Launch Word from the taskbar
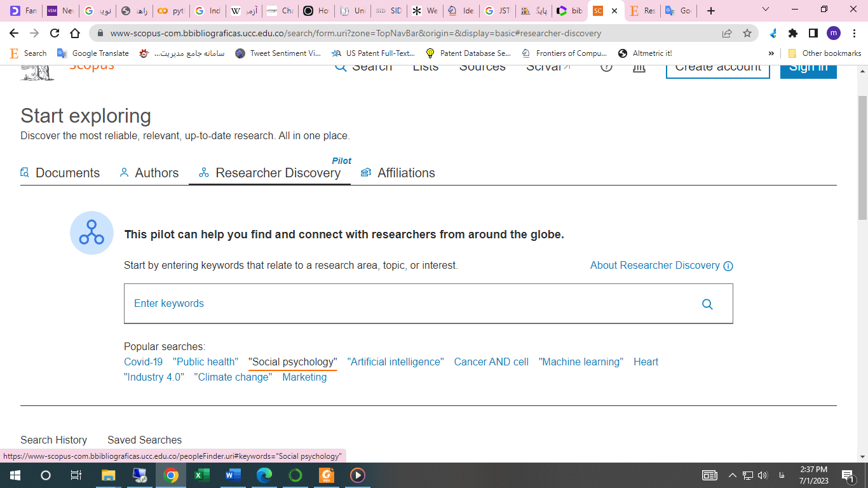868x488 pixels. coord(233,475)
